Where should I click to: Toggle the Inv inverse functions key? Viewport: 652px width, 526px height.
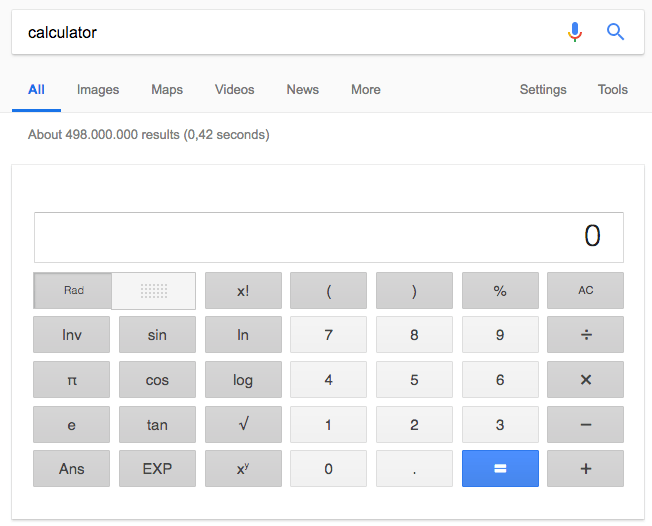72,335
